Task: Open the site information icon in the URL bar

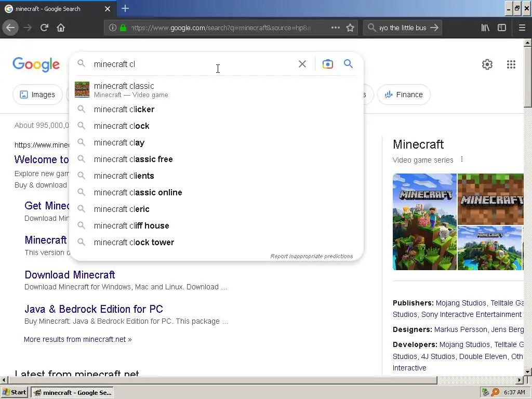Action: tap(113, 28)
